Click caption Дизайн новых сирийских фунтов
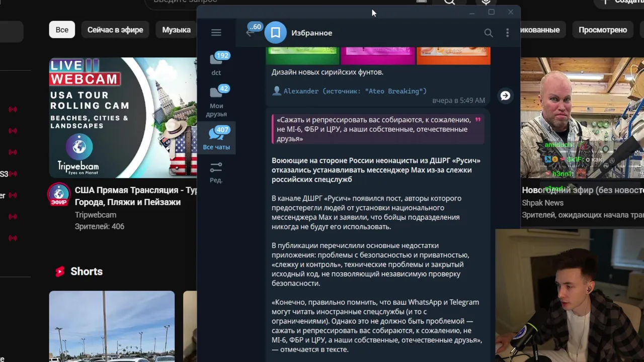The height and width of the screenshot is (362, 644). tap(328, 72)
